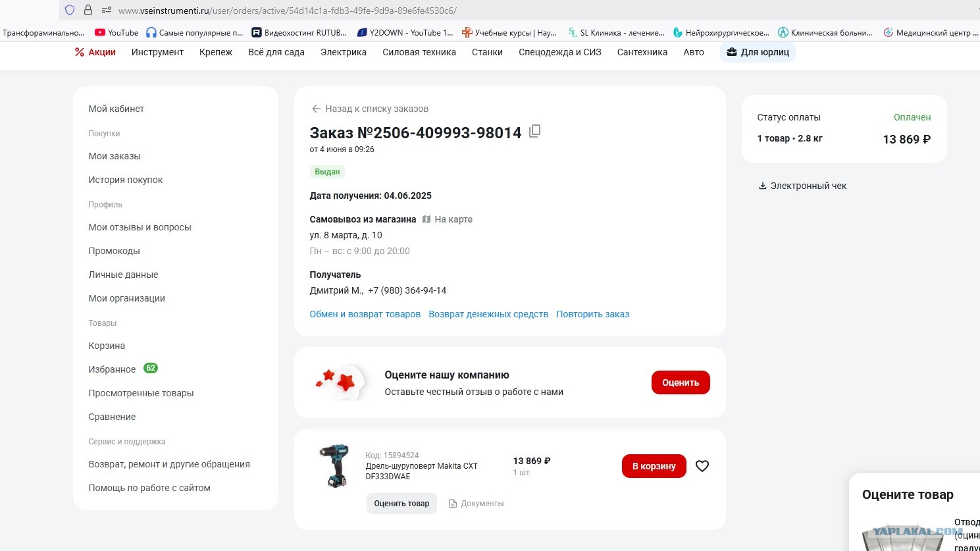Open Y2DOWN YouTube bookmark
980x551 pixels.
[x=405, y=32]
